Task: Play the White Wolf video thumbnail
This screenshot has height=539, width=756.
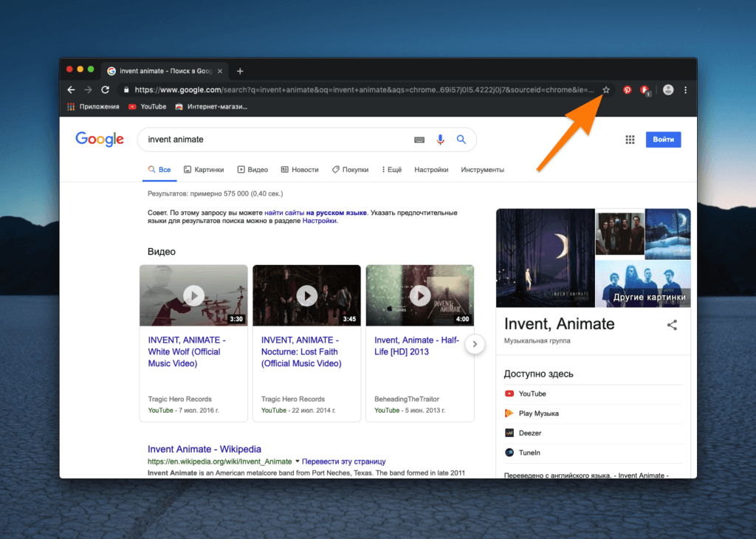Action: (x=193, y=295)
